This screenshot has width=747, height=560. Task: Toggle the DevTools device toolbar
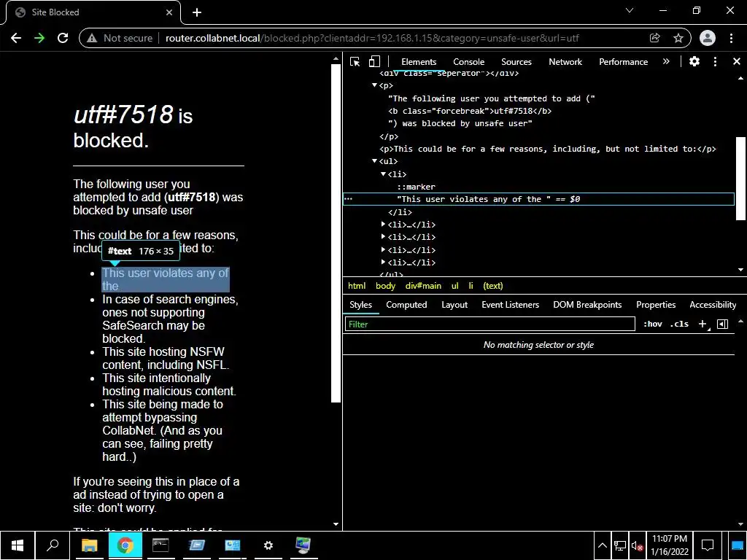tap(375, 61)
